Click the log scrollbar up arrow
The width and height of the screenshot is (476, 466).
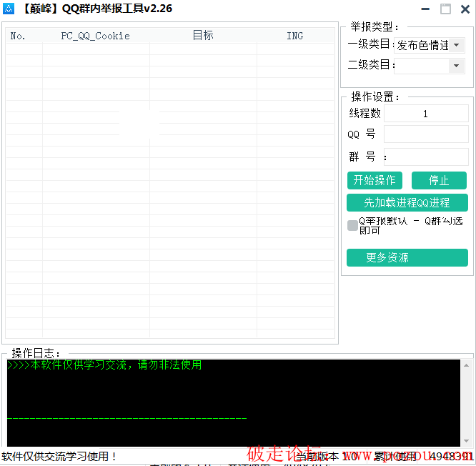(467, 365)
